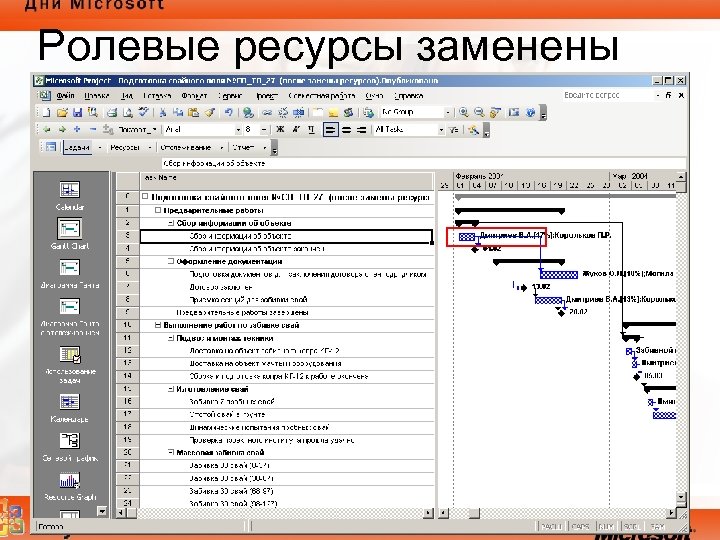Click the Insert Hyperlink globe icon
720x540 pixels.
[x=248, y=112]
